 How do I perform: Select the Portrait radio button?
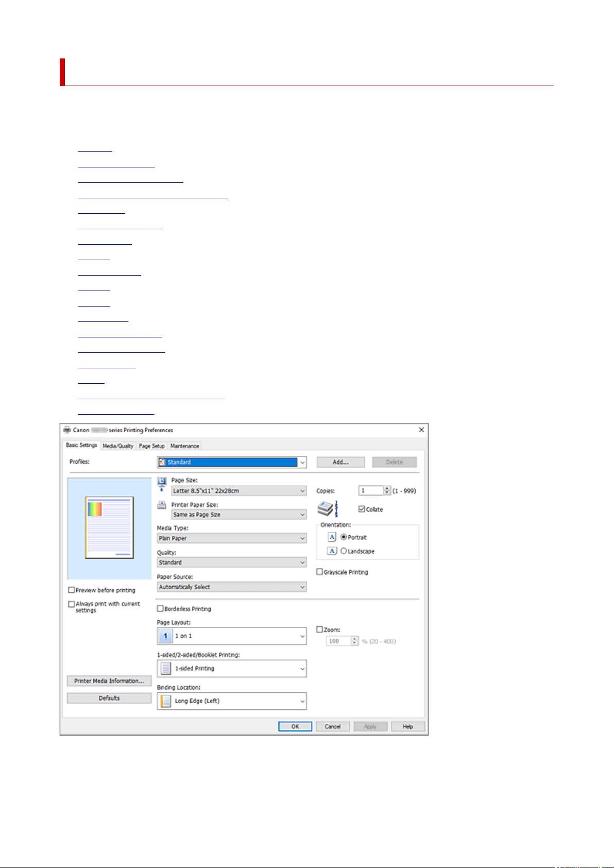(x=344, y=537)
